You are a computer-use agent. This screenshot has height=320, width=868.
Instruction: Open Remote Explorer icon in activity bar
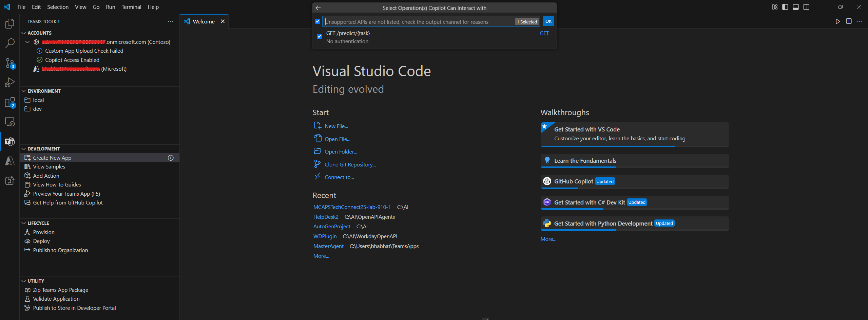click(10, 122)
